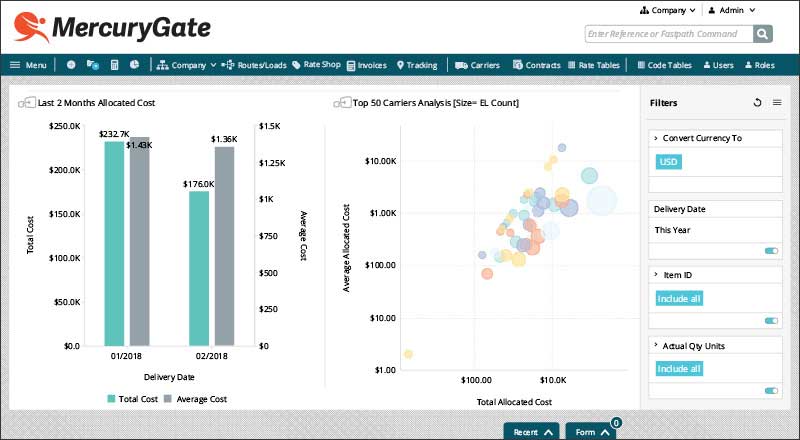Click the icon beside Top 50 Carriers Analysis
This screenshot has width=800, height=440.
[342, 103]
